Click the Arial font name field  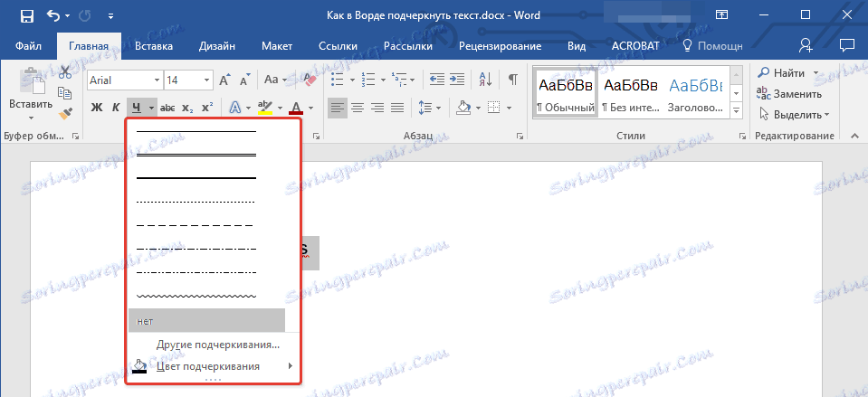click(x=119, y=80)
